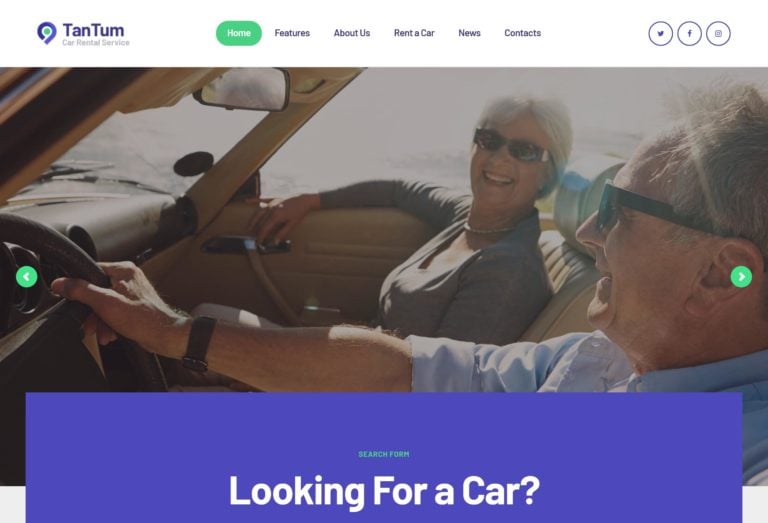Open the Features menu
Image resolution: width=768 pixels, height=523 pixels.
pos(292,33)
